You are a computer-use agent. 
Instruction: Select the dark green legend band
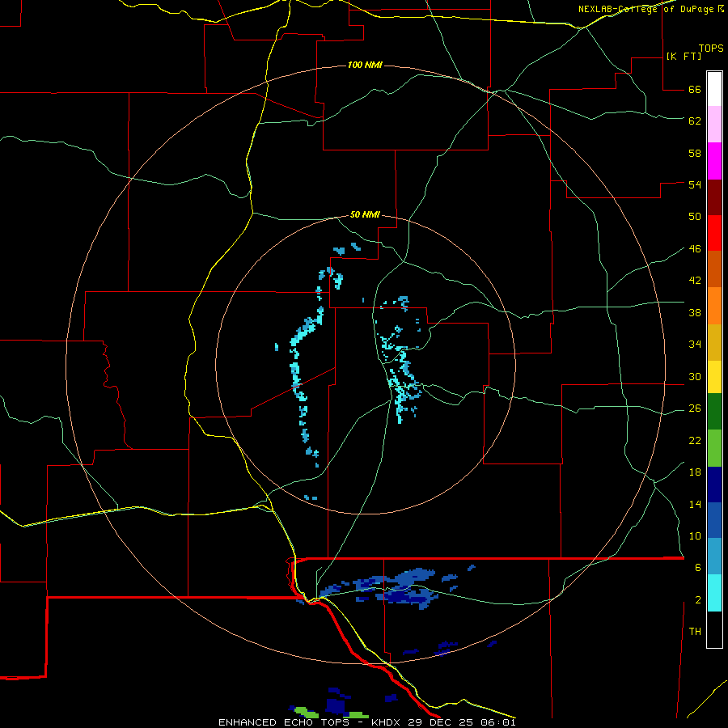[714, 412]
